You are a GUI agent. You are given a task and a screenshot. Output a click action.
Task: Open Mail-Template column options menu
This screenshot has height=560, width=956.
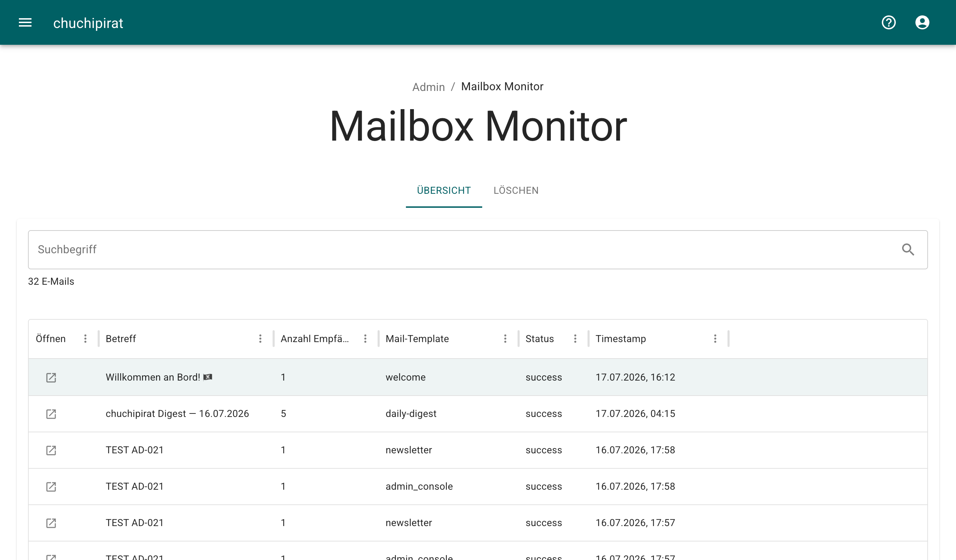click(x=505, y=339)
